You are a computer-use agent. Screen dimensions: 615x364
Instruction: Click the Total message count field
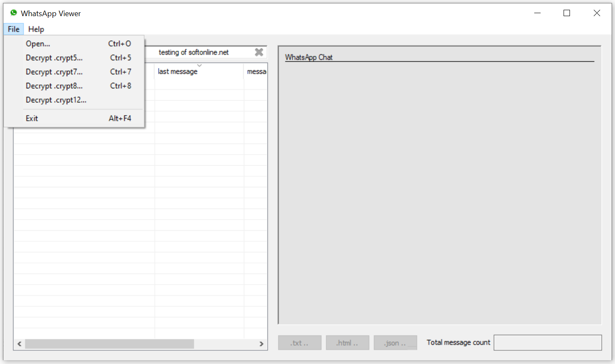(548, 343)
